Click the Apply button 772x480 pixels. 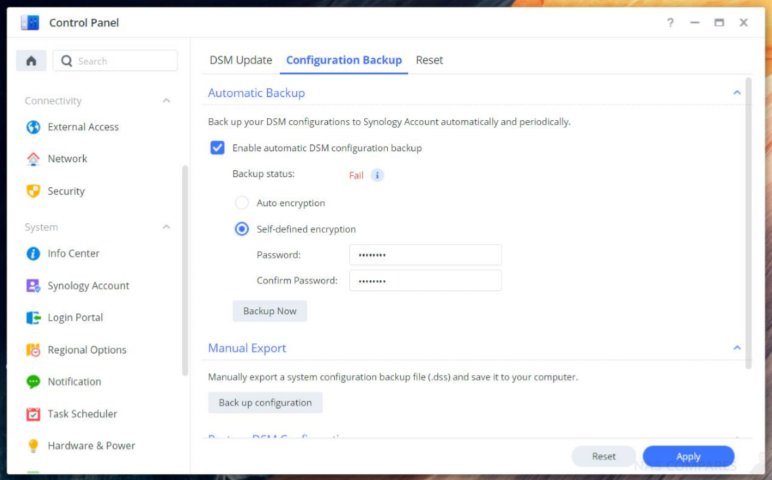coord(688,456)
